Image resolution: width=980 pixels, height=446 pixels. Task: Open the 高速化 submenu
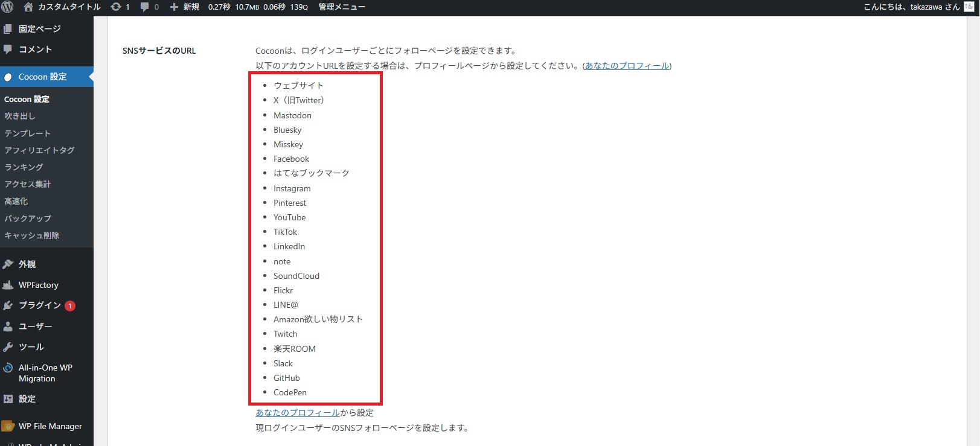tap(16, 201)
